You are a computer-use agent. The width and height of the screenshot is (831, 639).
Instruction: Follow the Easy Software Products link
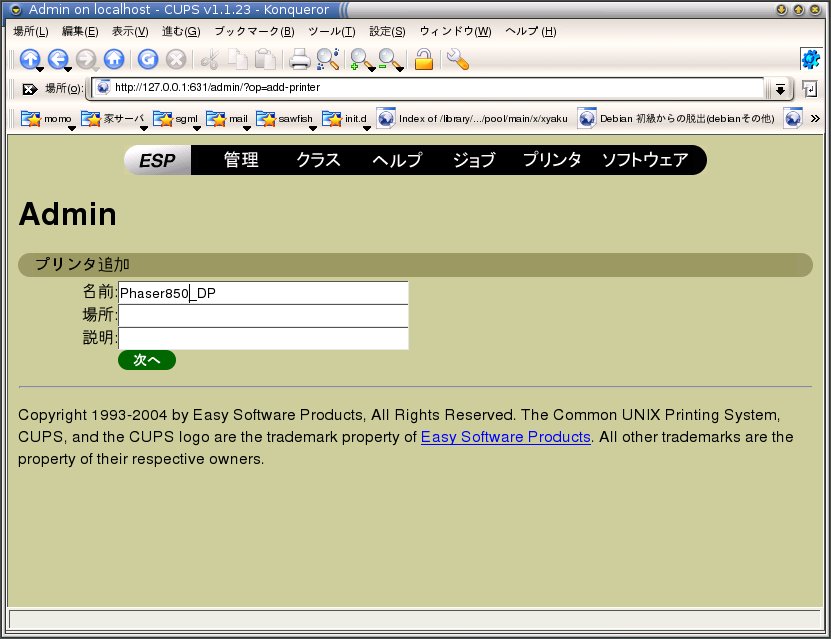coord(505,437)
